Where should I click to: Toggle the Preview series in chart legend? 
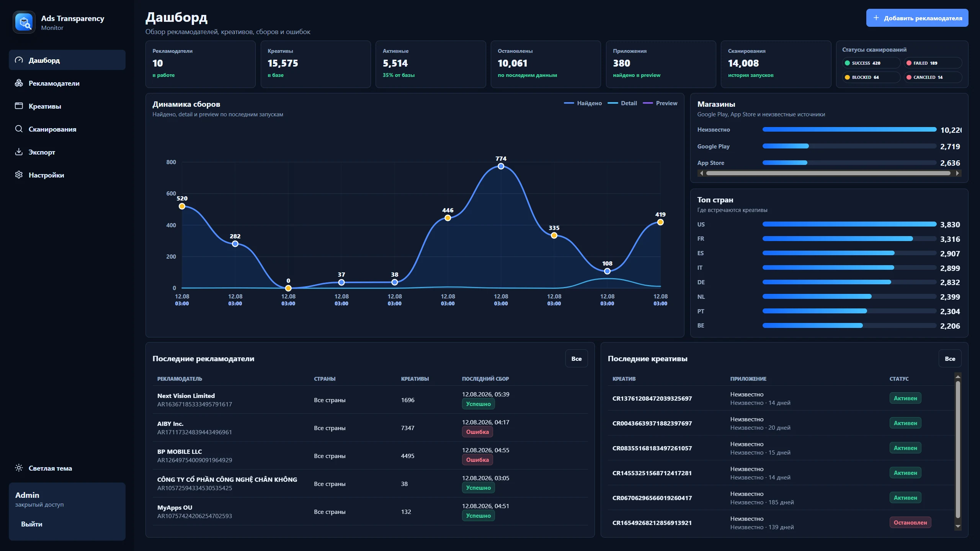click(x=660, y=103)
